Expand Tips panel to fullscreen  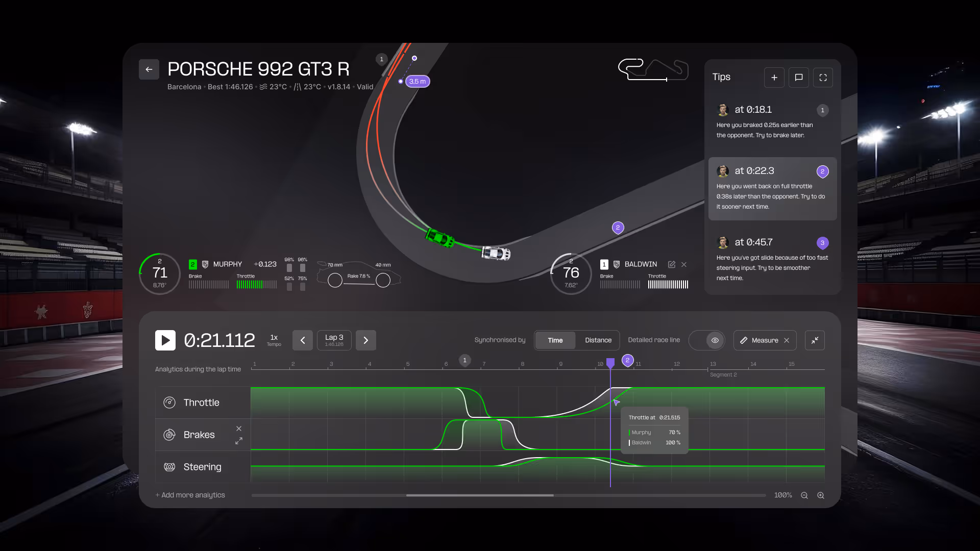823,78
